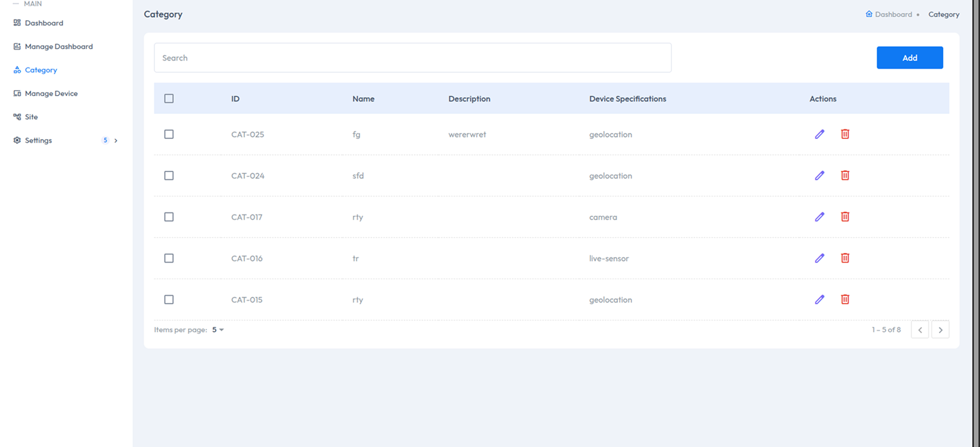Click the Site sidebar icon
Viewport: 980px width, 447px height.
(17, 117)
